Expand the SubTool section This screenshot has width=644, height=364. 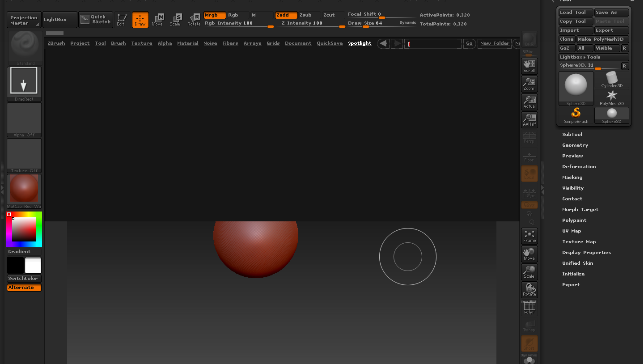point(572,135)
